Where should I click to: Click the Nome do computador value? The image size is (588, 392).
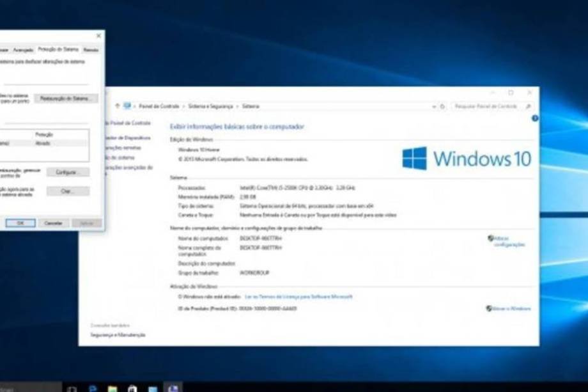(261, 238)
